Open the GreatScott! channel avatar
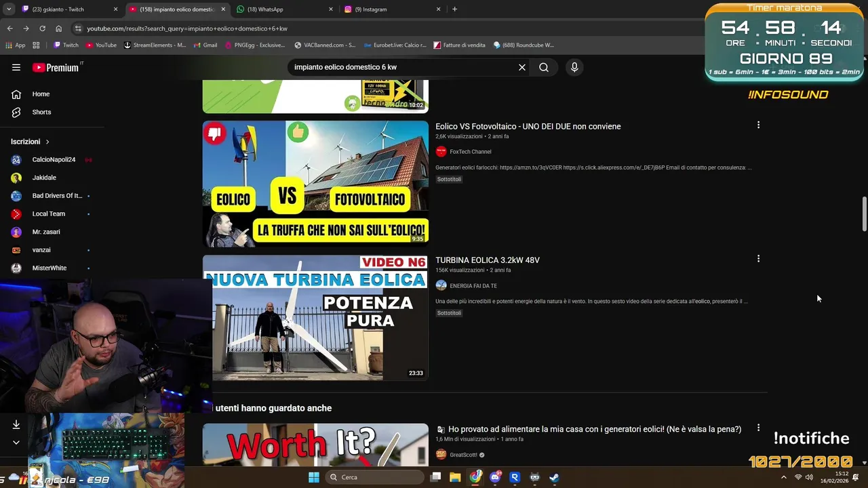 [x=441, y=455]
